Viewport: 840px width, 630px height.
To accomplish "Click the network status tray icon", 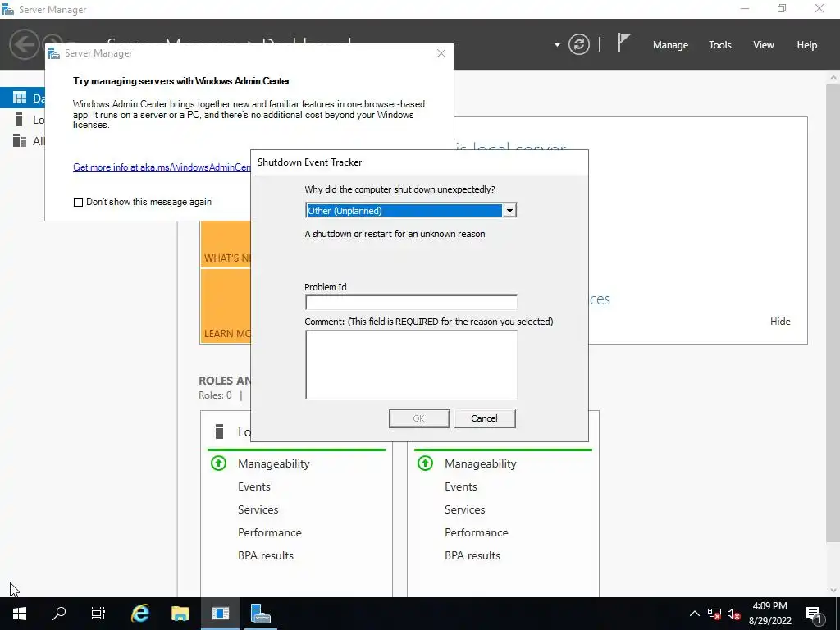I will pyautogui.click(x=714, y=614).
